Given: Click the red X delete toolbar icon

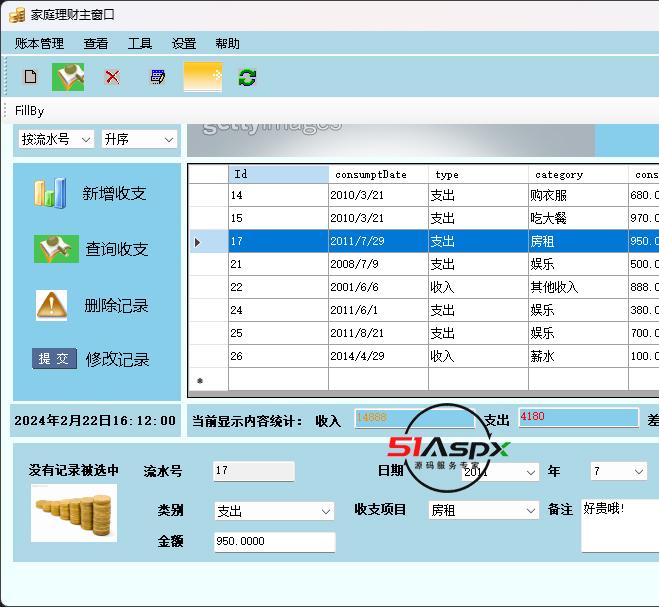Looking at the screenshot, I should point(112,77).
